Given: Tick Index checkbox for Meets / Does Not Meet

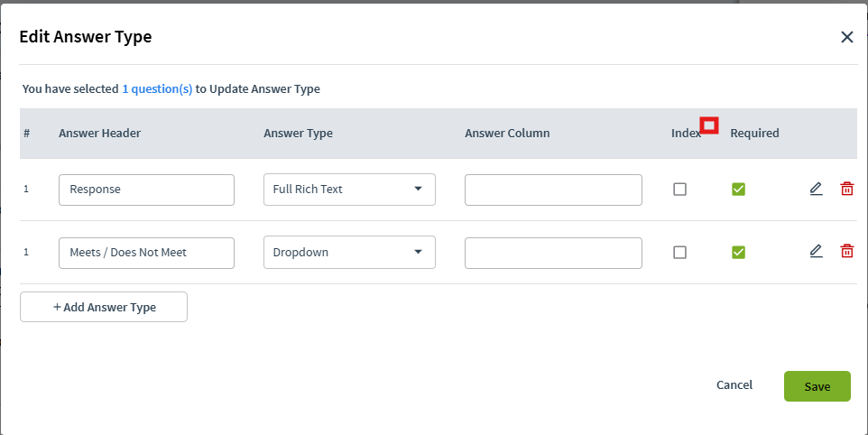Looking at the screenshot, I should coord(679,253).
